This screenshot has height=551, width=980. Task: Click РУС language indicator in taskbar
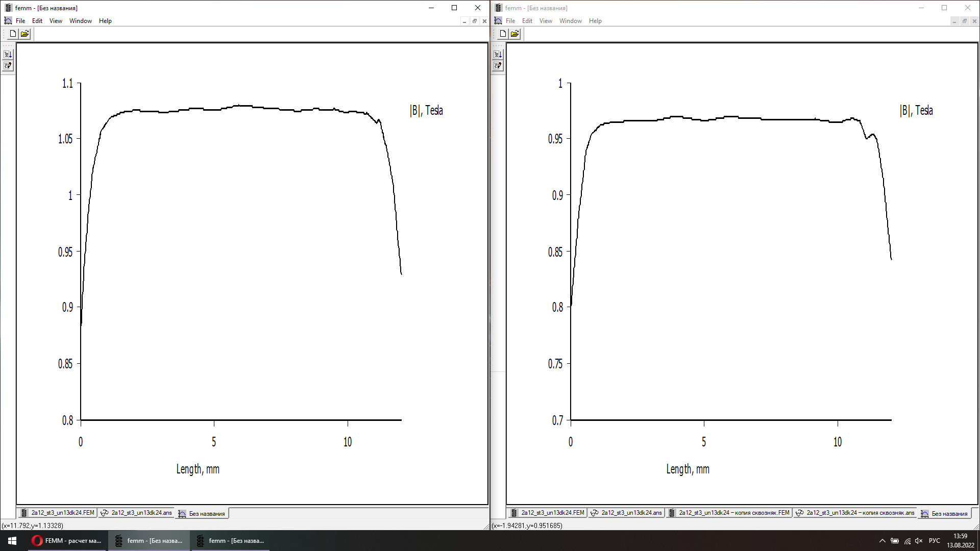(934, 541)
